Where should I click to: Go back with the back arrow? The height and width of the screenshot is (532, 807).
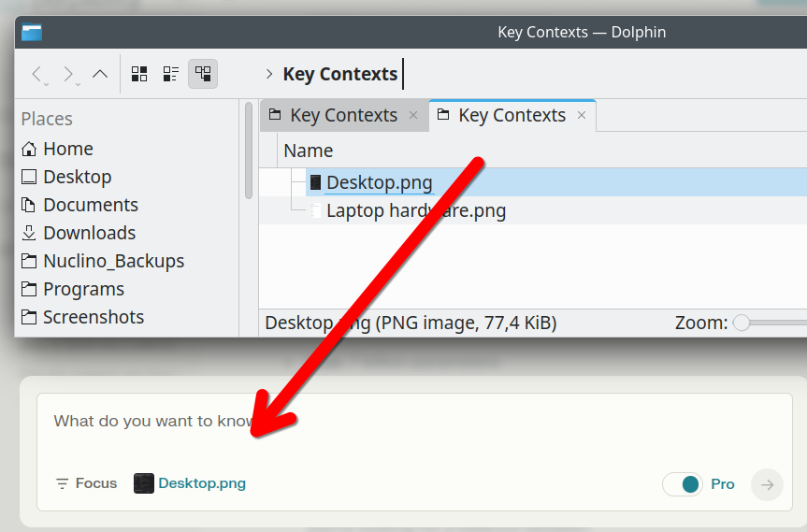[x=36, y=74]
